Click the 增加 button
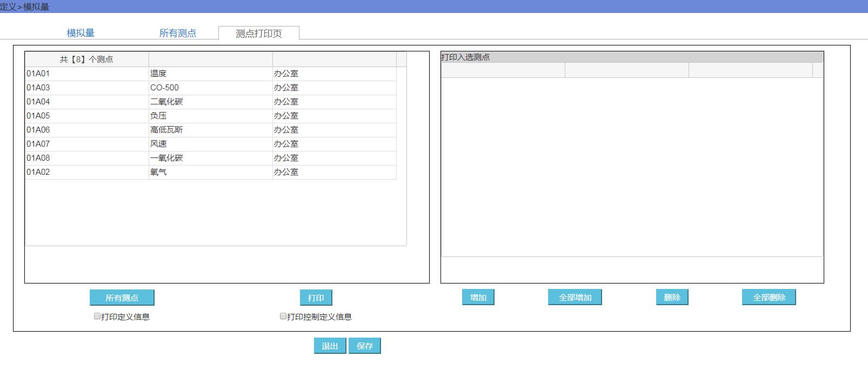This screenshot has height=369, width=868. [478, 297]
